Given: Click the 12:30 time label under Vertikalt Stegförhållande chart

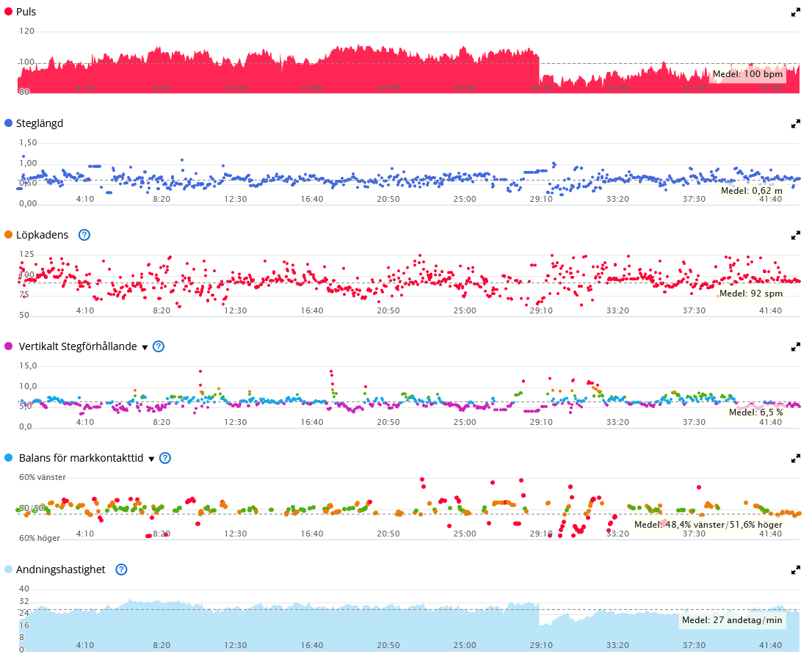Looking at the screenshot, I should 235,422.
